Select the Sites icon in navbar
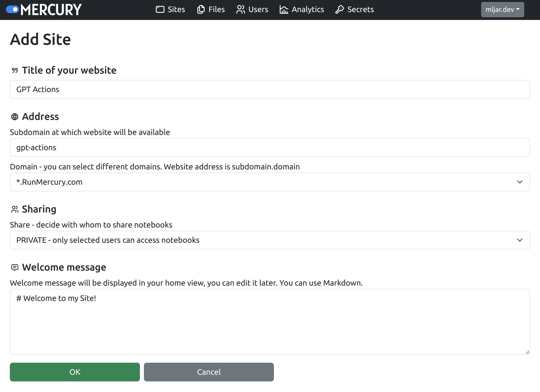The height and width of the screenshot is (392, 540). pyautogui.click(x=160, y=9)
